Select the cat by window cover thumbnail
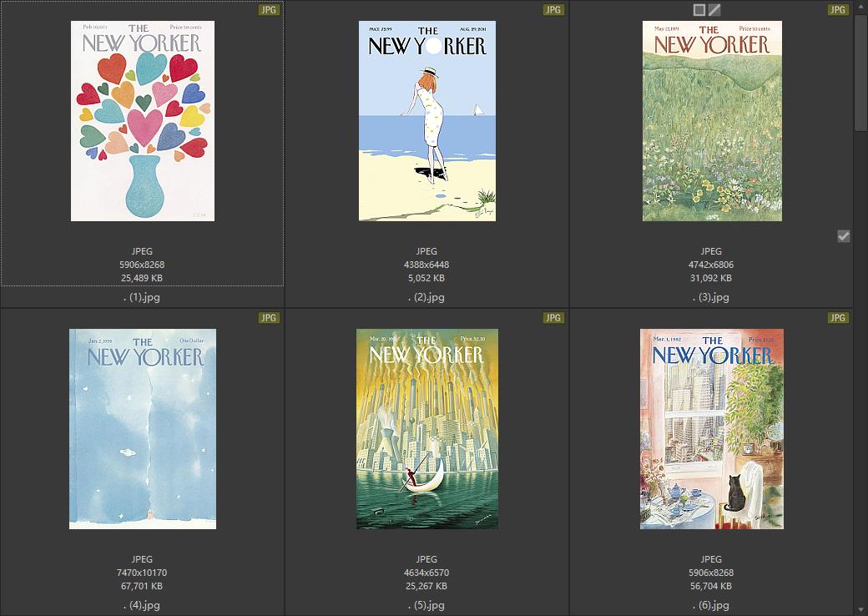 [x=712, y=429]
